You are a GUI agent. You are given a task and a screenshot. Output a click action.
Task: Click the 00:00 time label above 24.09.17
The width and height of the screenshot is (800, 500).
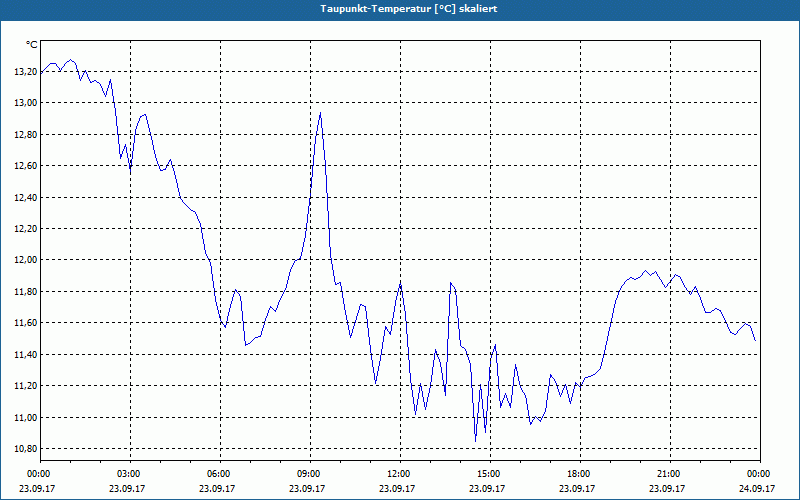point(758,474)
